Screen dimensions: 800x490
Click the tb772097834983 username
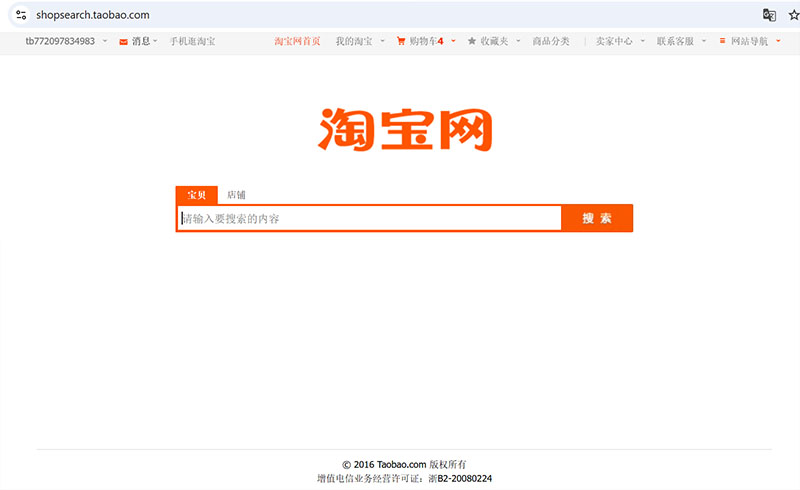point(60,41)
